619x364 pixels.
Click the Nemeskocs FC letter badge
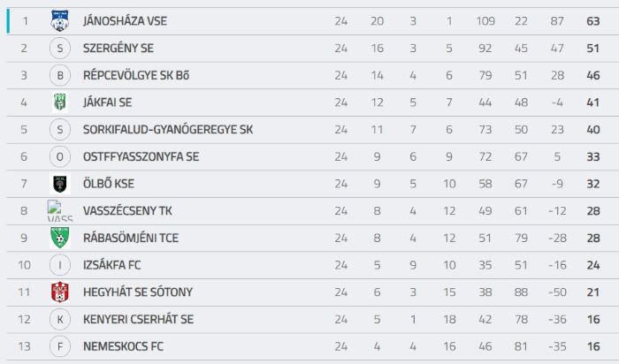(60, 346)
